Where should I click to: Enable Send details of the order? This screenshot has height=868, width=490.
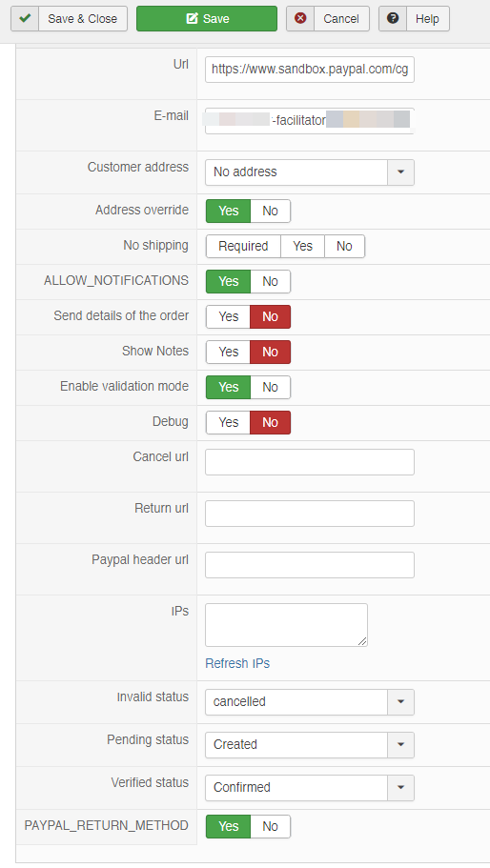[x=228, y=316]
